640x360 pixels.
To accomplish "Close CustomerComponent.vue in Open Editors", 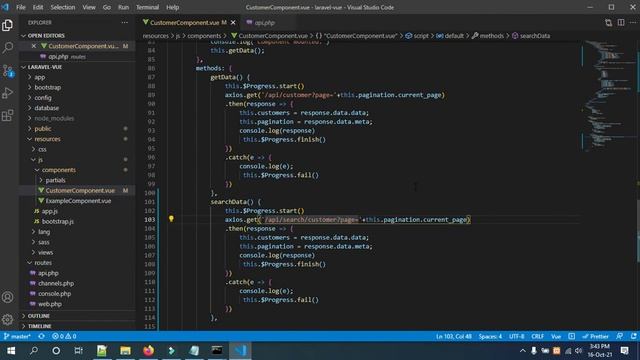I will point(33,46).
